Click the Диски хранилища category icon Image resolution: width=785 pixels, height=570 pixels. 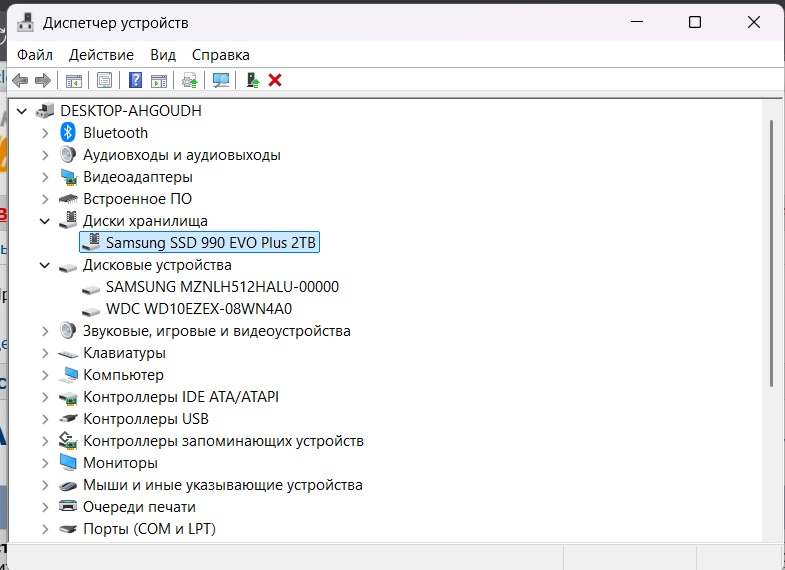click(69, 221)
